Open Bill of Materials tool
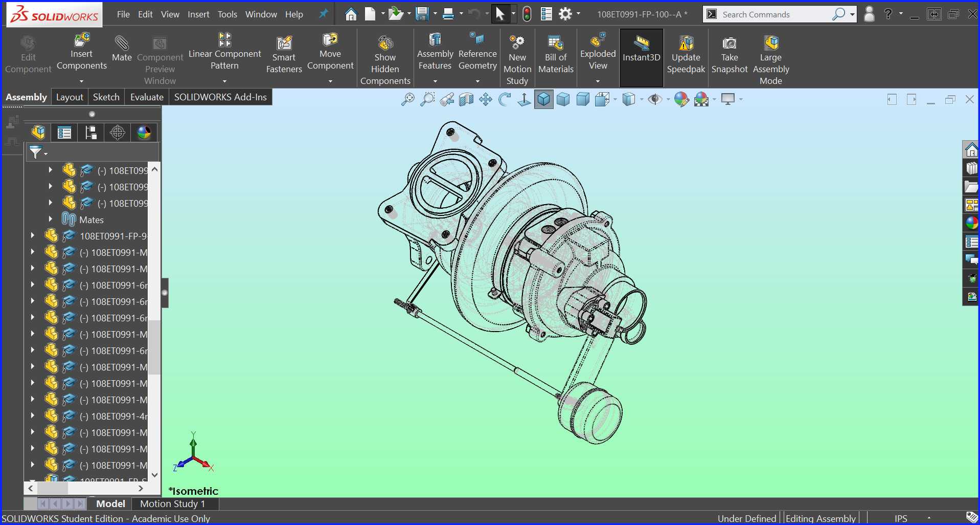980x525 pixels. (556, 55)
